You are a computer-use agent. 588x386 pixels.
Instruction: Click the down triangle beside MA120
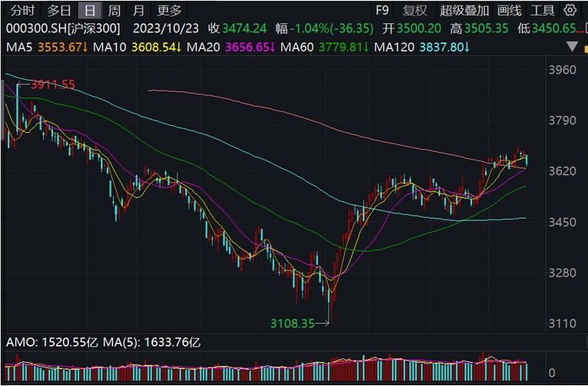coord(572,47)
